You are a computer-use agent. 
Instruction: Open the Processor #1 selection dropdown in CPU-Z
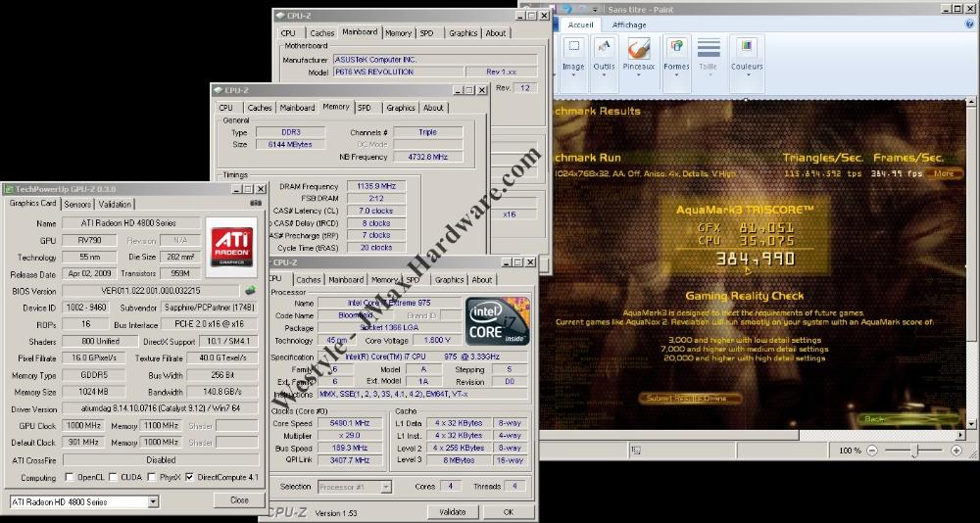[x=386, y=487]
